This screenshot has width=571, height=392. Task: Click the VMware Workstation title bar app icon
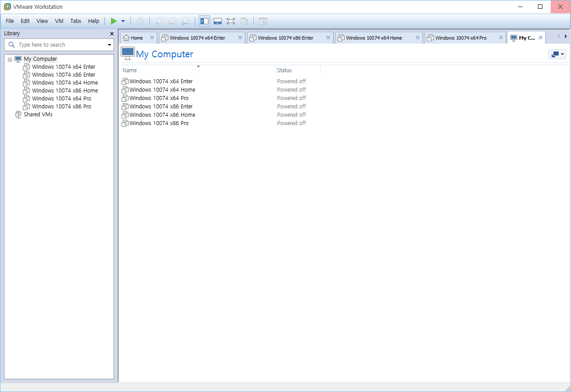(7, 7)
